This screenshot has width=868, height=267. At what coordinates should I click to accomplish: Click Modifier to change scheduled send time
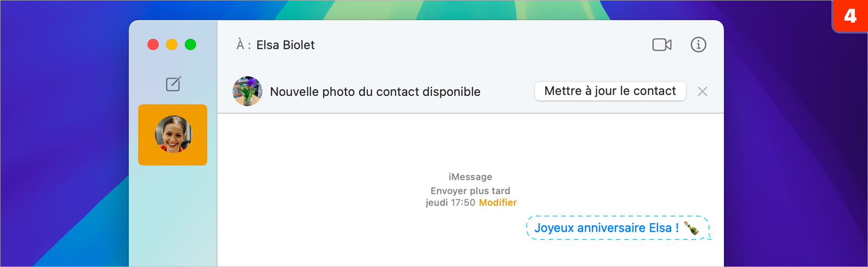(497, 203)
